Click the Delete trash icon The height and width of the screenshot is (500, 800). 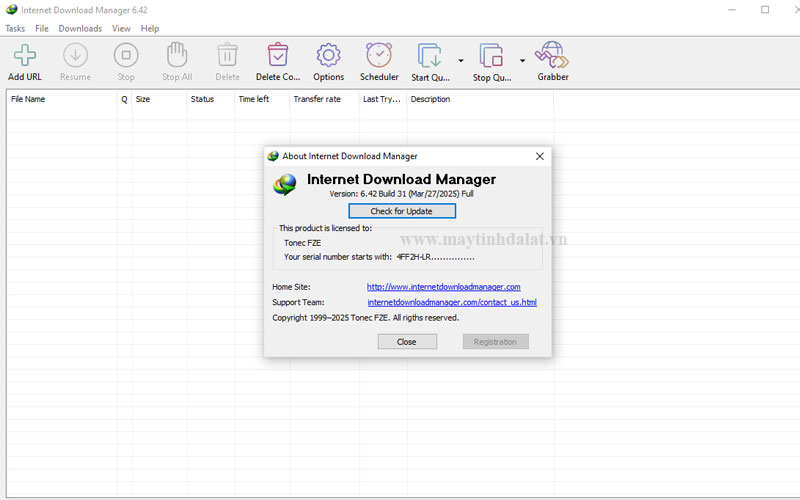coord(227,55)
